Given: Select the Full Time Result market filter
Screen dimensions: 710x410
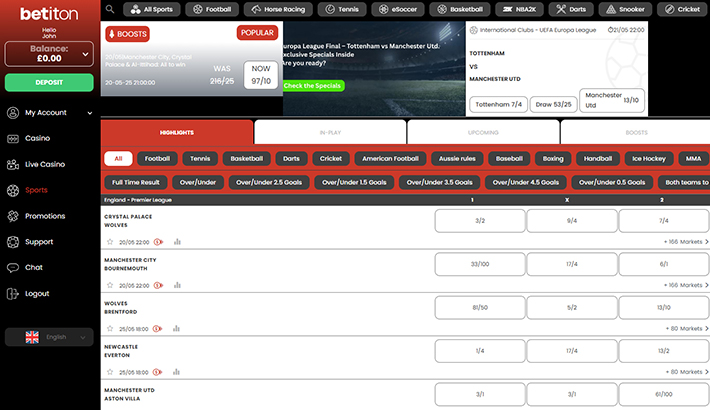Looking at the screenshot, I should (x=136, y=182).
